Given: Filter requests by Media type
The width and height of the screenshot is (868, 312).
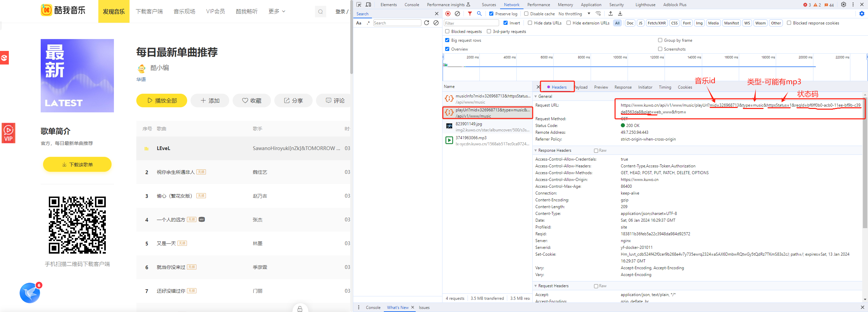Looking at the screenshot, I should click(x=713, y=23).
